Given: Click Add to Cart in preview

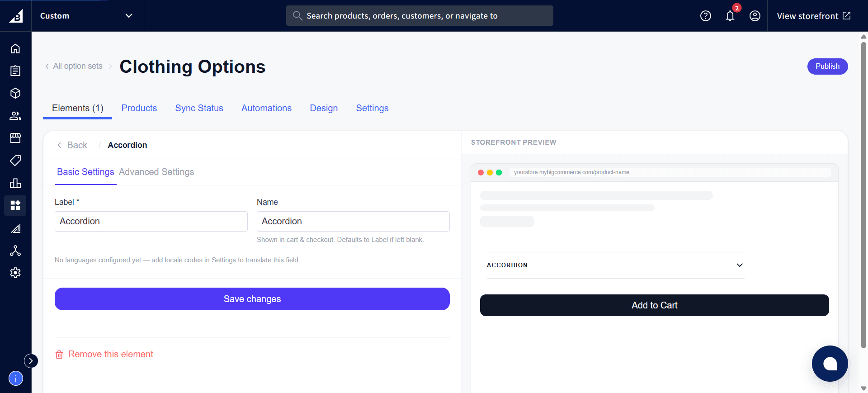Looking at the screenshot, I should tap(655, 305).
